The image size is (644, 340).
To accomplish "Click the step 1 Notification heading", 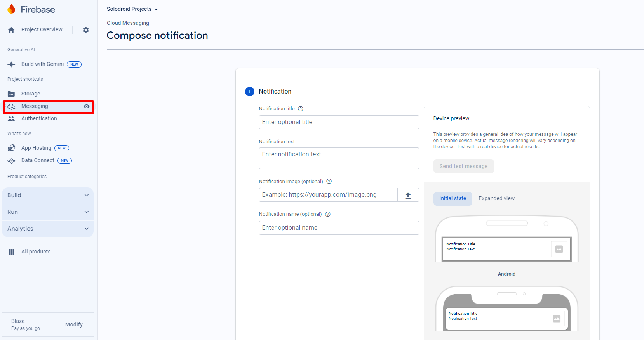I will [275, 92].
